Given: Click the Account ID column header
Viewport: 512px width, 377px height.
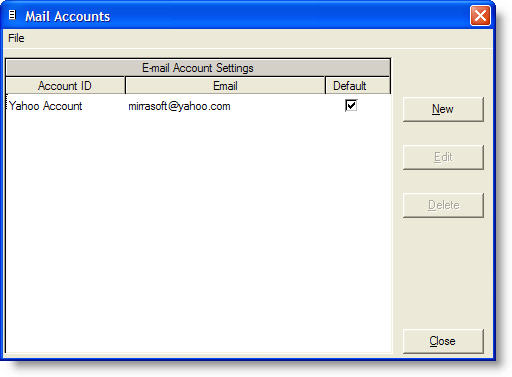Looking at the screenshot, I should [x=65, y=86].
